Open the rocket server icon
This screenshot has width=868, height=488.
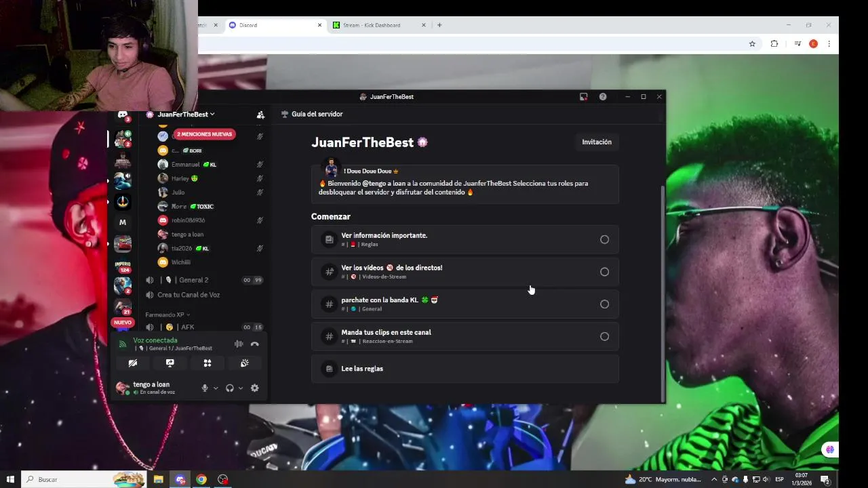click(123, 201)
